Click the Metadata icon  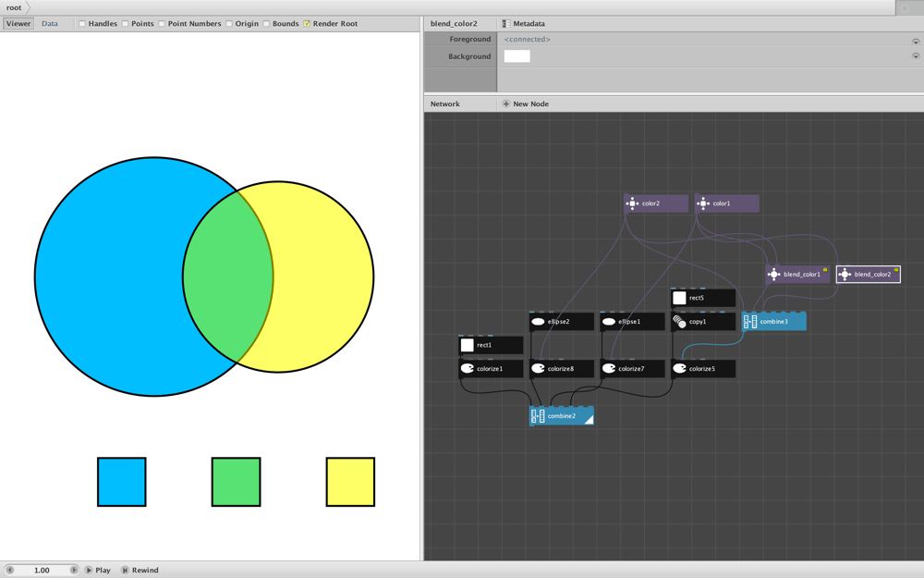point(505,24)
